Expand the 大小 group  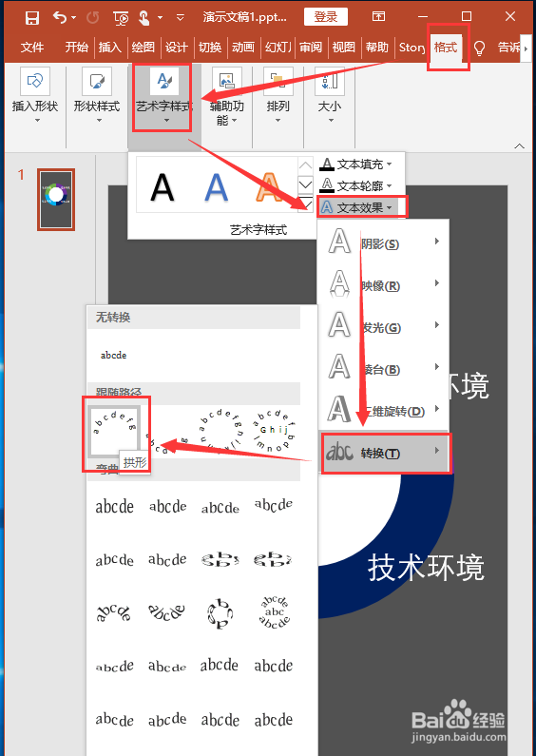(330, 95)
